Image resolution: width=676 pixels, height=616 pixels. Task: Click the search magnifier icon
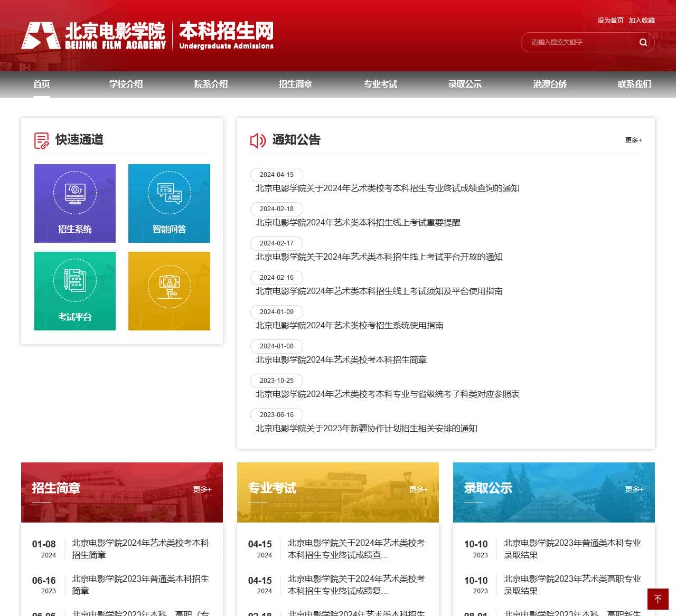click(643, 42)
